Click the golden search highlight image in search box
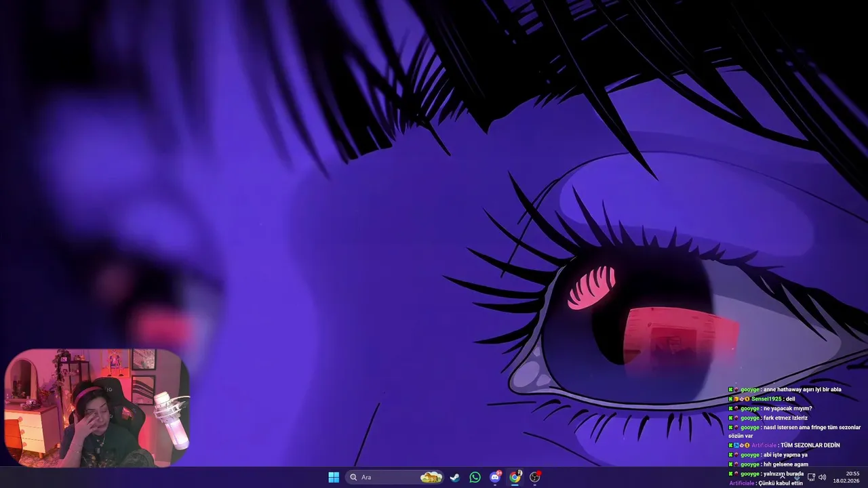 click(x=431, y=477)
